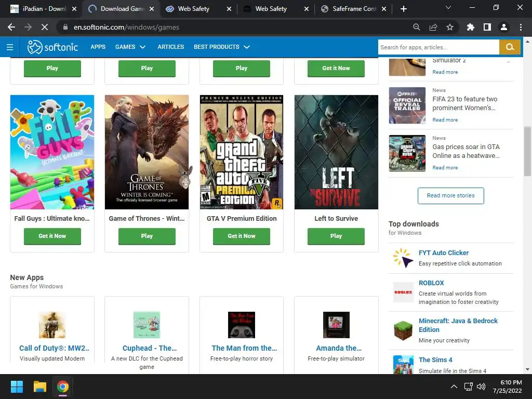This screenshot has width=532, height=399.
Task: Open the ARTICLES nav item
Action: point(170,47)
